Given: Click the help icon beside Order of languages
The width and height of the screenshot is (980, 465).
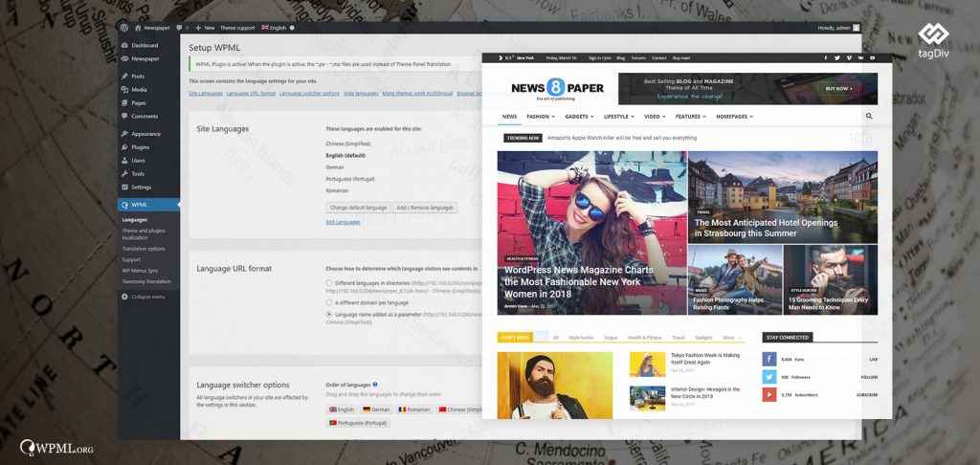Looking at the screenshot, I should coord(375,385).
